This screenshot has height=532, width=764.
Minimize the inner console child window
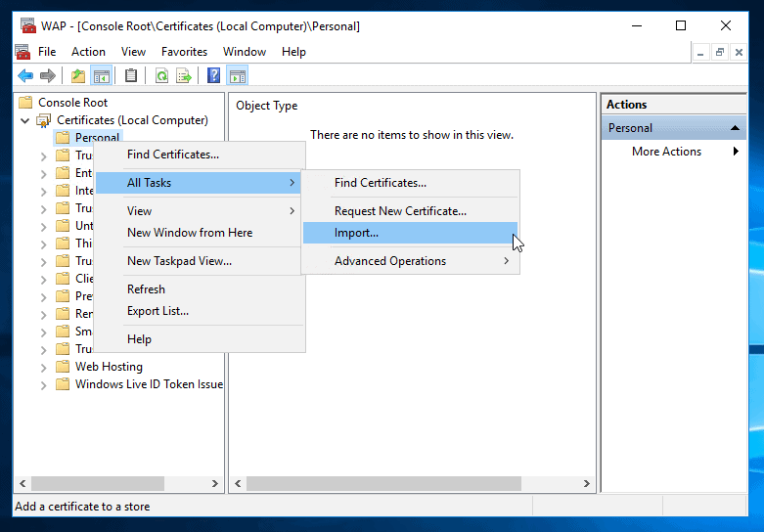click(x=700, y=52)
